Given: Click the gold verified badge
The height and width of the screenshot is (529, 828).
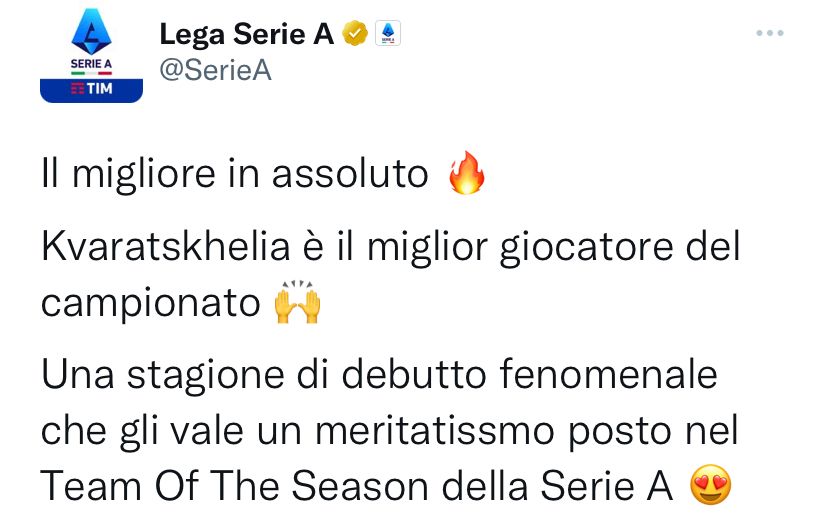Looking at the screenshot, I should [x=355, y=35].
